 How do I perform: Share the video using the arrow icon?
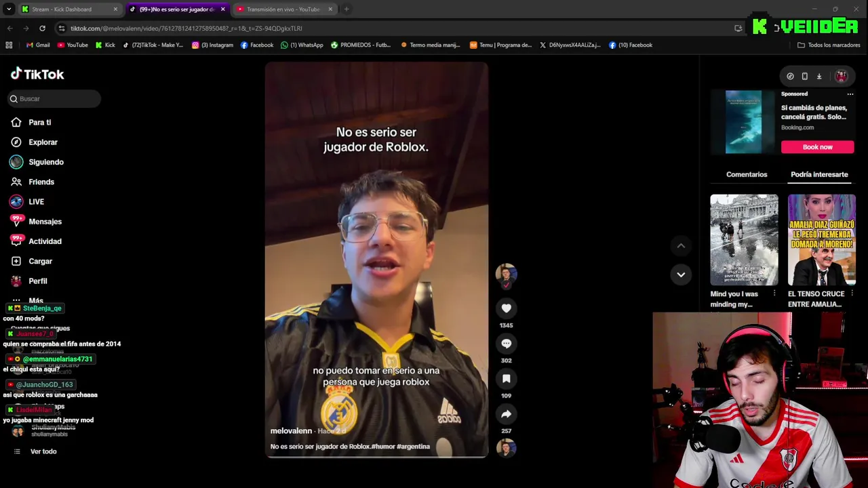click(506, 414)
